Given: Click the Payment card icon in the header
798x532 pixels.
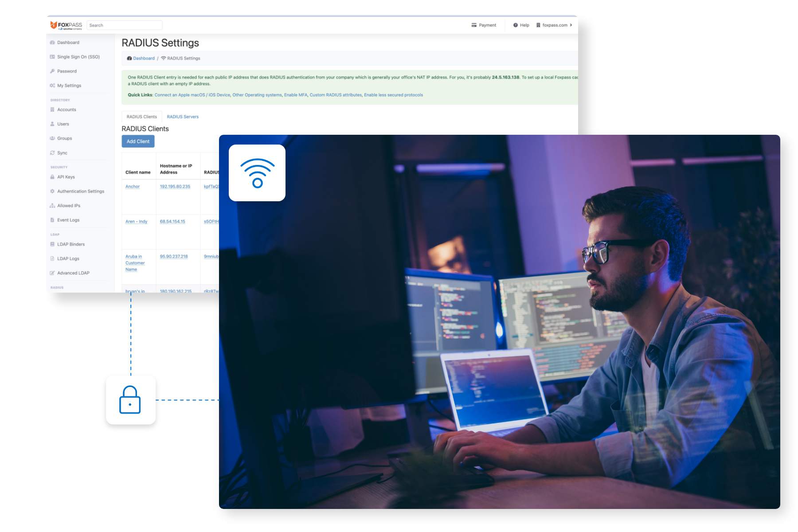Looking at the screenshot, I should (473, 25).
